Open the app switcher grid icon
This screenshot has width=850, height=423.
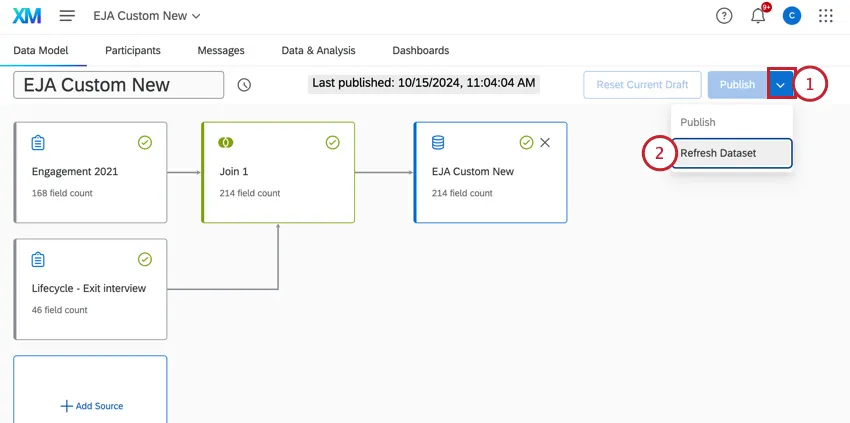pos(826,16)
